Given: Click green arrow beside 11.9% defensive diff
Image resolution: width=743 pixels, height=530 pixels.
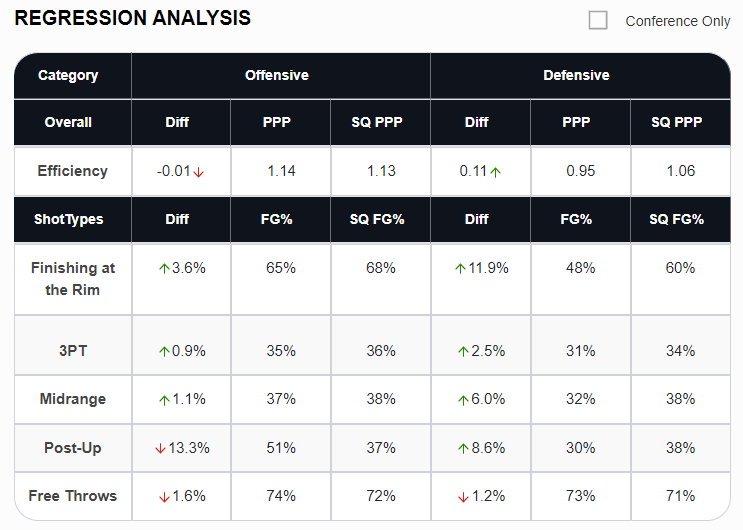Looking at the screenshot, I should [x=461, y=268].
